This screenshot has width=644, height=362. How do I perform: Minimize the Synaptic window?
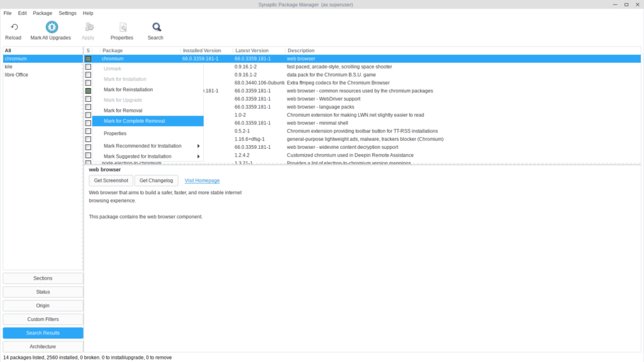click(615, 4)
